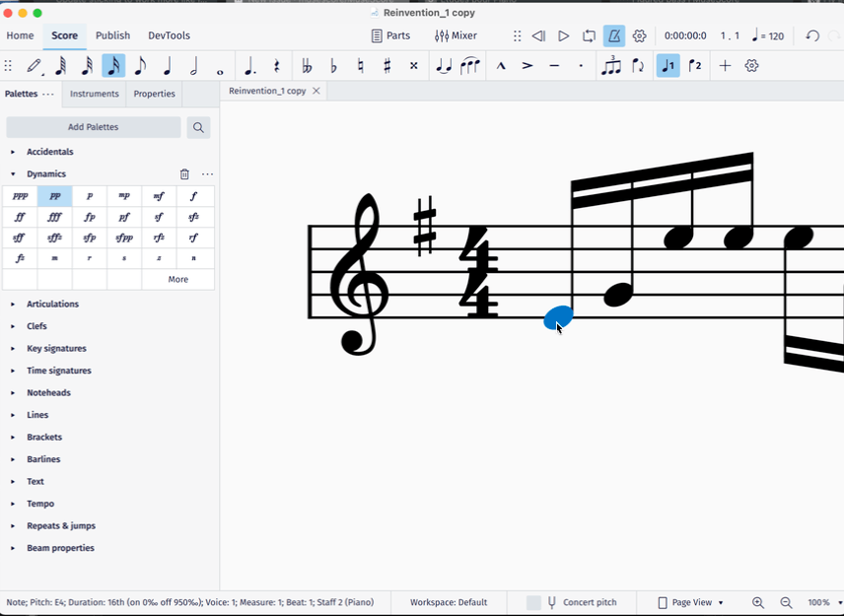Zoom in on the score

tap(758, 602)
